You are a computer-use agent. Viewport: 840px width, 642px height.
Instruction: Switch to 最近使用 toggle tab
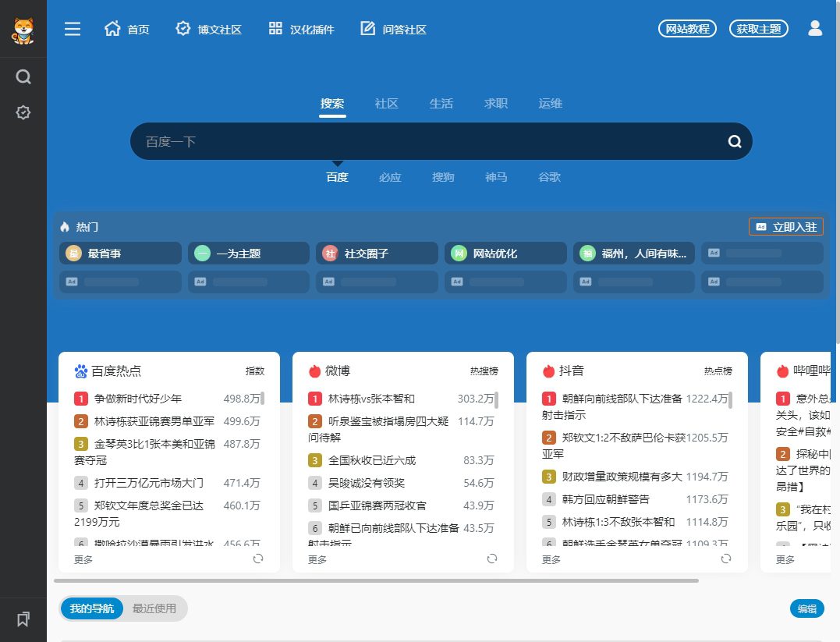tap(154, 608)
